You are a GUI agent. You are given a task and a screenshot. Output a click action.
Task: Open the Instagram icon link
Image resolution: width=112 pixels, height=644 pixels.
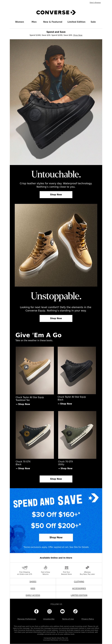point(50,611)
